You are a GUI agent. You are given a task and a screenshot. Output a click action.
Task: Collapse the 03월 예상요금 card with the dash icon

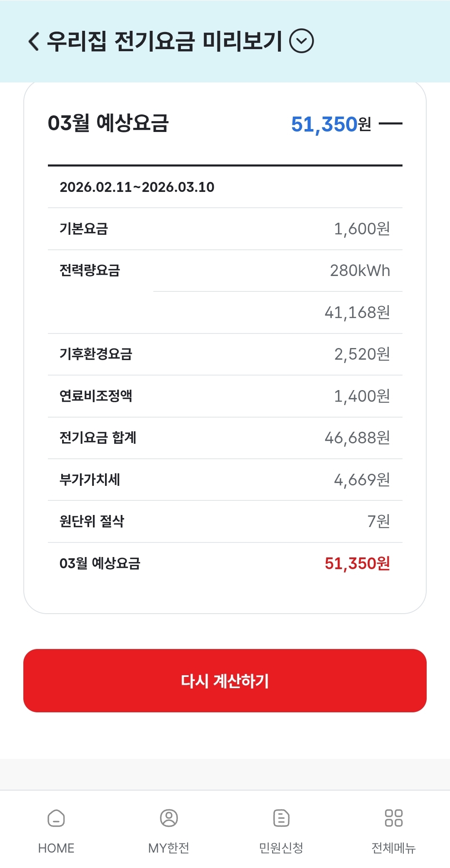point(390,124)
